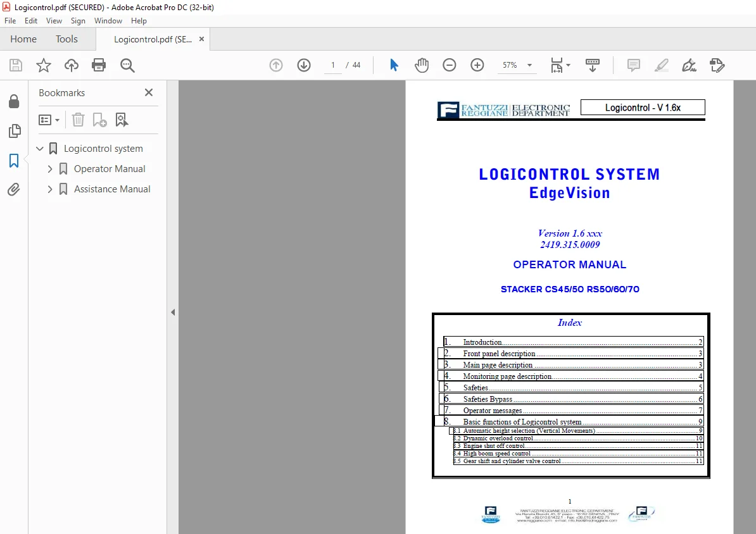Open the Find text magnifier tool
The image size is (756, 534).
pyautogui.click(x=127, y=65)
